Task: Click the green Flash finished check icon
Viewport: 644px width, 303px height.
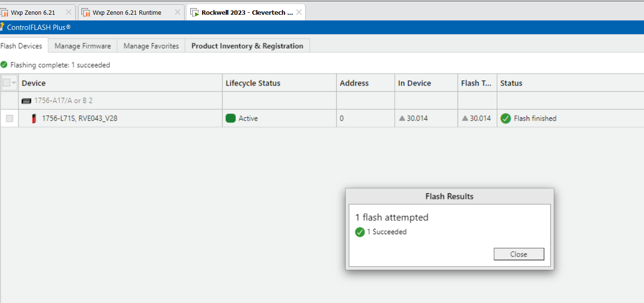Action: click(506, 119)
